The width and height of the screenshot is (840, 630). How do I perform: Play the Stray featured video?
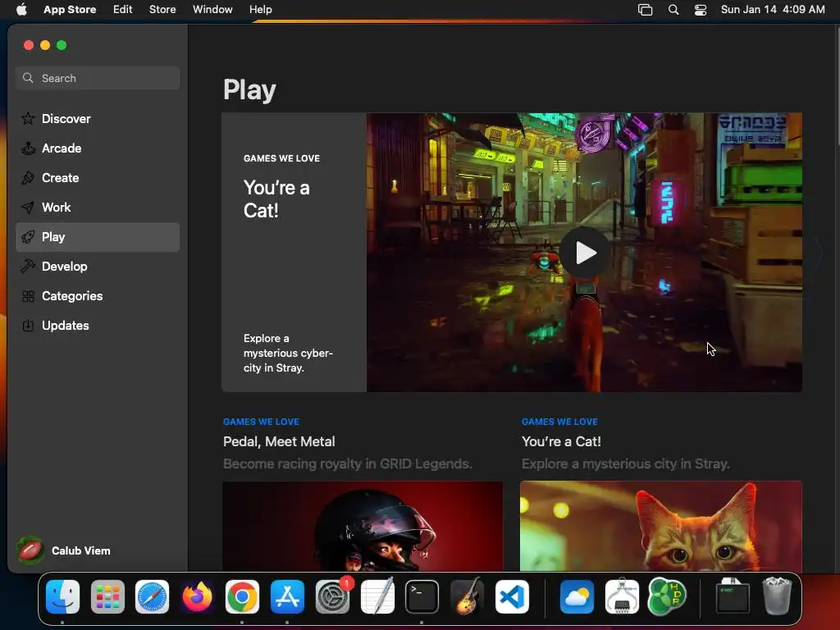(x=585, y=253)
